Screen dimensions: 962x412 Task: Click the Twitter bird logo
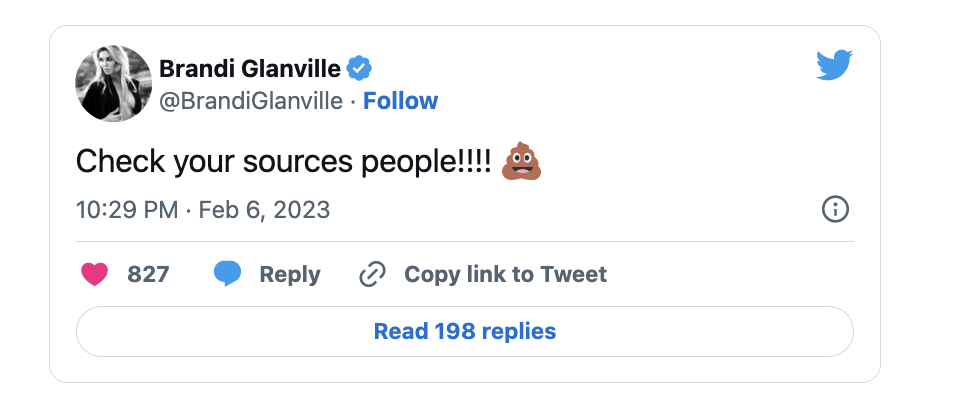[834, 66]
